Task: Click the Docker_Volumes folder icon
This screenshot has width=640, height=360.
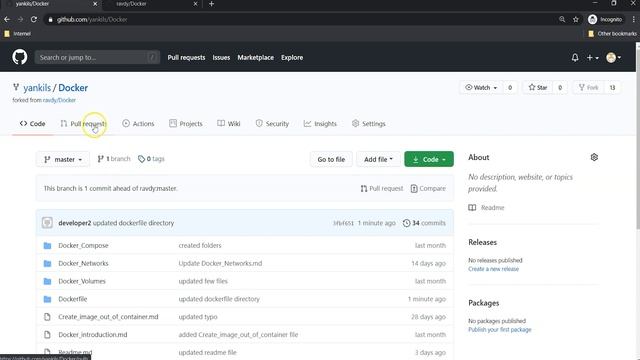Action: click(x=47, y=281)
